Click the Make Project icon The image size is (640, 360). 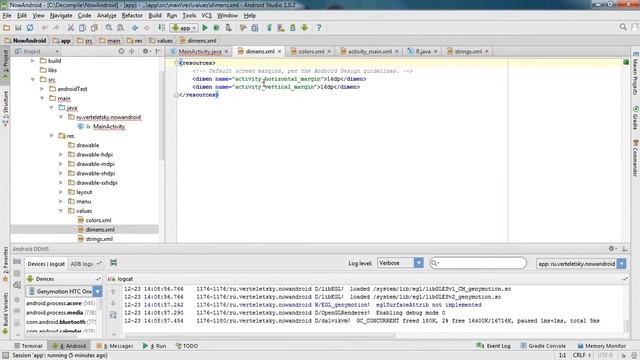click(162, 28)
